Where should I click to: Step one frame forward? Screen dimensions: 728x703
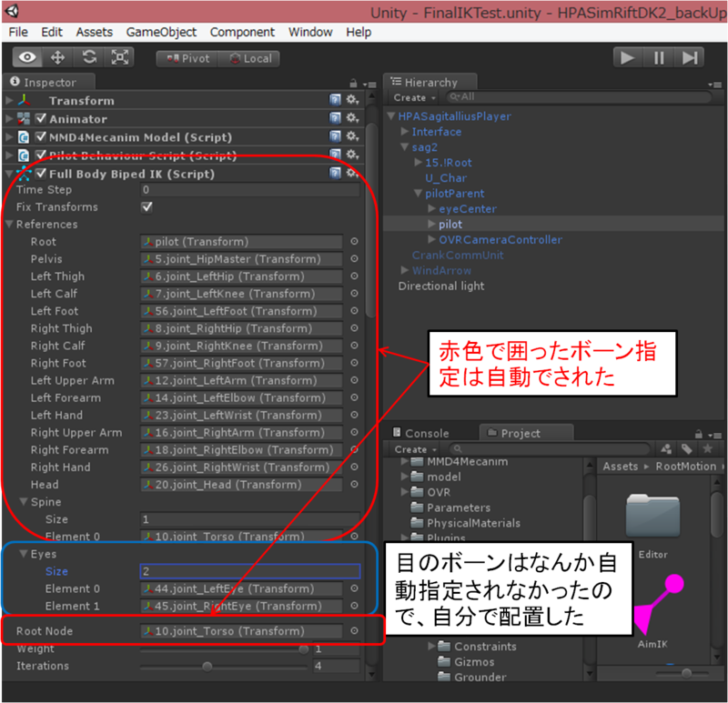690,58
